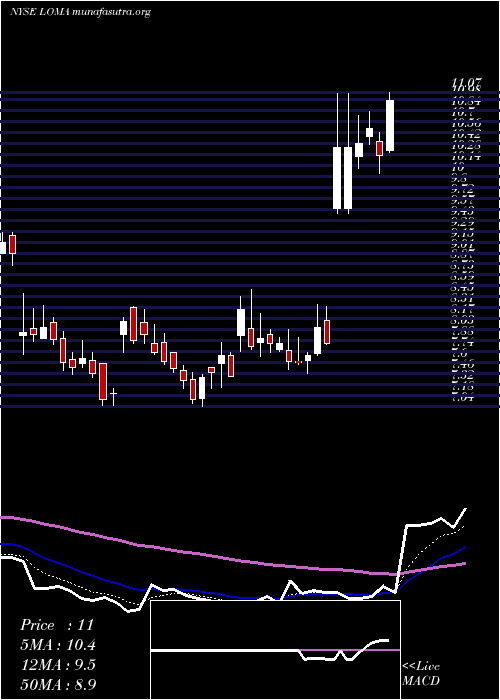The height and width of the screenshot is (700, 500).
Task: Click the 11.07 top price axis label
Action: (467, 83)
